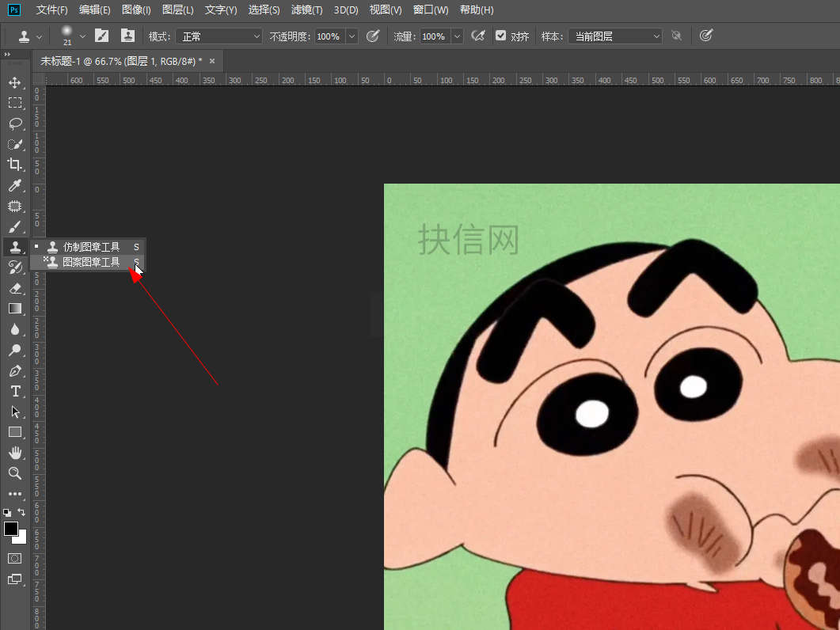
Task: Select the Dodge tool
Action: 15,350
